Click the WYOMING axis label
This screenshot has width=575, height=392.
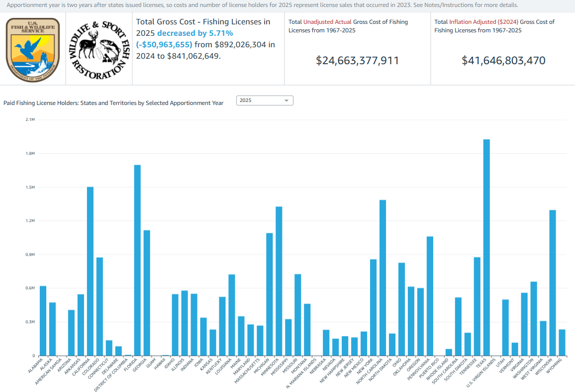point(557,365)
